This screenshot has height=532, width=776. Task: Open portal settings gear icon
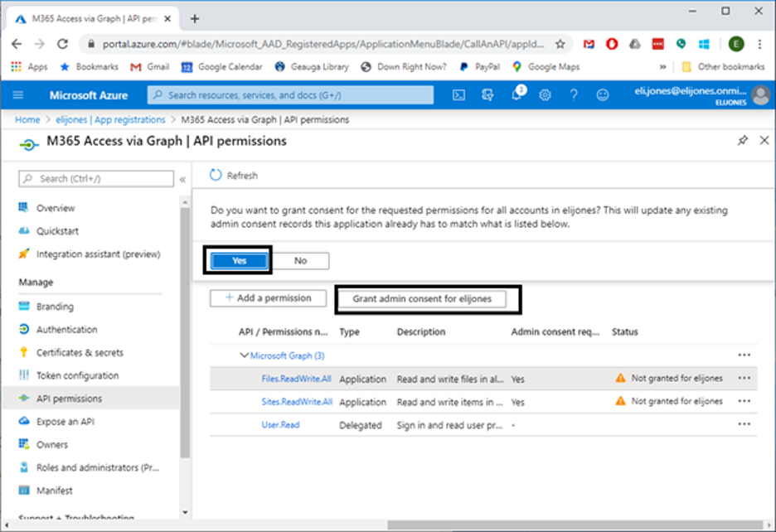[545, 95]
